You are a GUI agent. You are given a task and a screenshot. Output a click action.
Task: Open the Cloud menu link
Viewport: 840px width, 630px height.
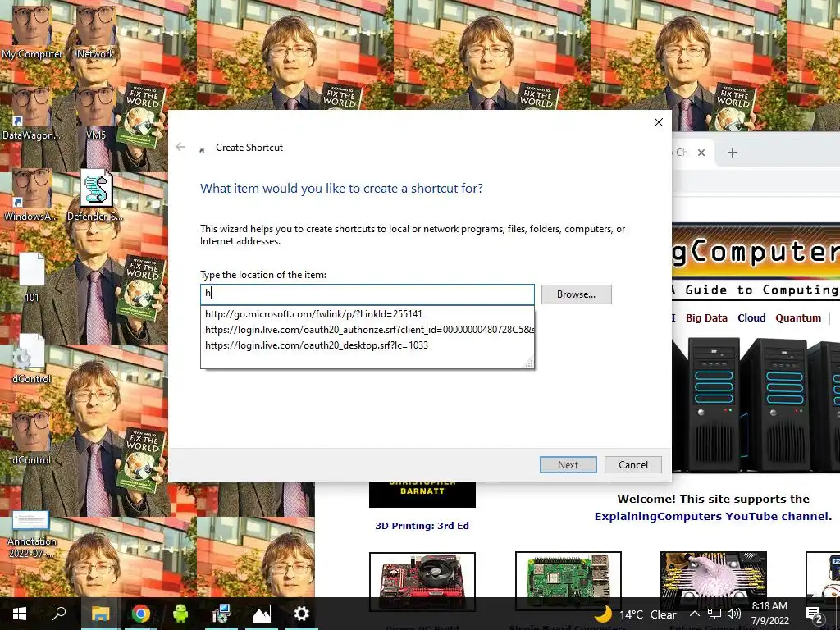click(x=751, y=317)
